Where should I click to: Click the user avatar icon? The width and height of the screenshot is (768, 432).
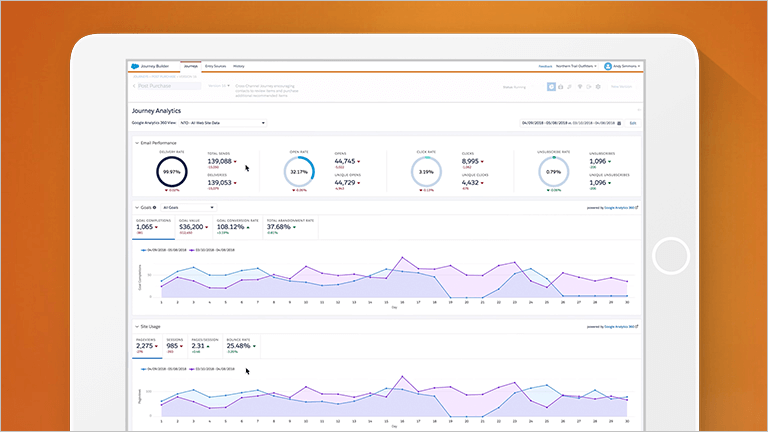pos(607,66)
